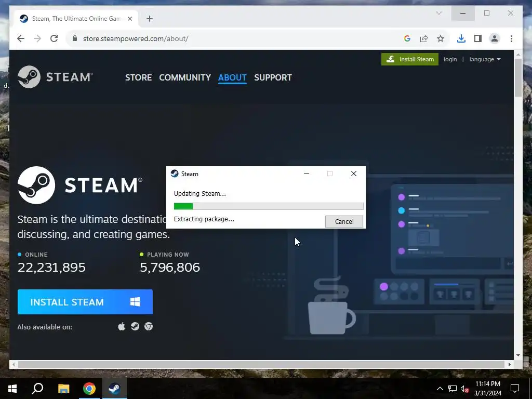Click the vertical scrollbar thumb of the page
Screen dimensions: 532x399
518,78
